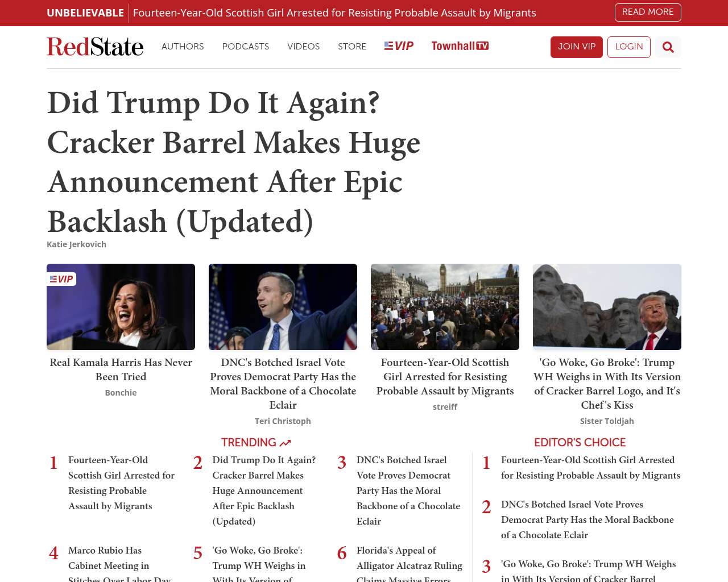Viewport: 728px width, 582px height.
Task: Open trending item 2 Cracker Barrel story
Action: click(x=264, y=490)
